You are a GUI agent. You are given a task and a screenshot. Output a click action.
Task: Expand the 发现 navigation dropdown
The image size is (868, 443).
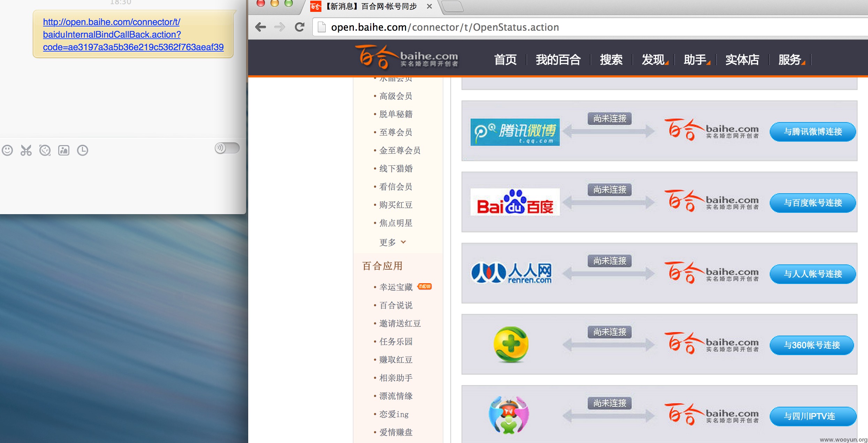point(655,60)
